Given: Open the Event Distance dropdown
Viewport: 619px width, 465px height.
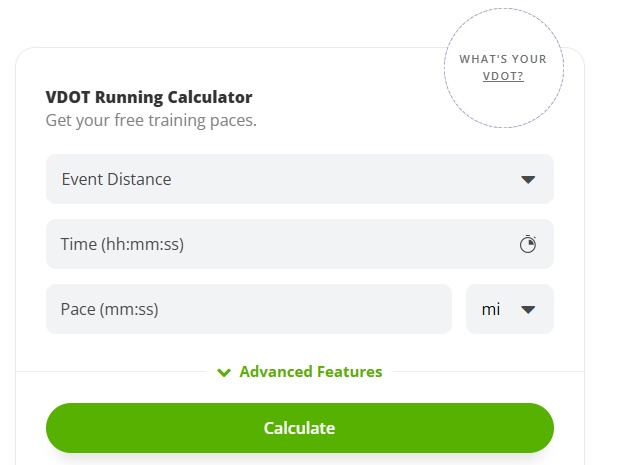Looking at the screenshot, I should [300, 179].
